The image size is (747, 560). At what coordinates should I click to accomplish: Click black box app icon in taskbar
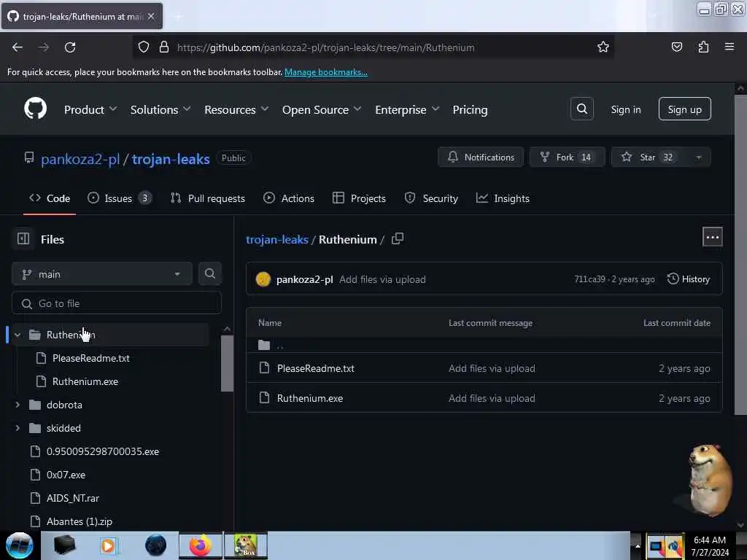64,545
